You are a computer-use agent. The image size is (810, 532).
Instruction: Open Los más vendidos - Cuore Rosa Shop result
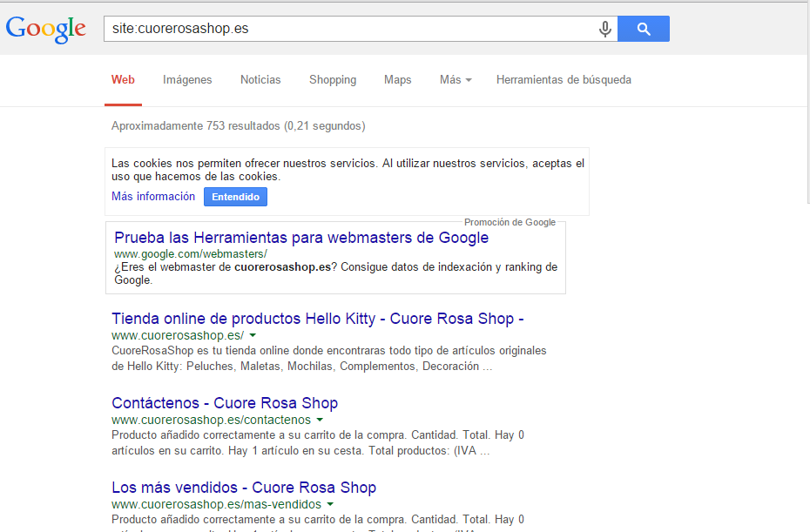point(244,488)
